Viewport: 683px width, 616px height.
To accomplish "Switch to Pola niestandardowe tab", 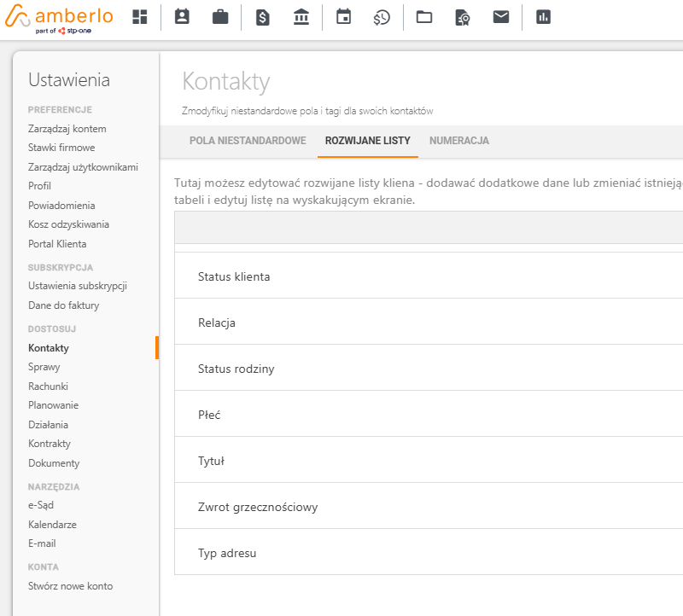I will (248, 141).
